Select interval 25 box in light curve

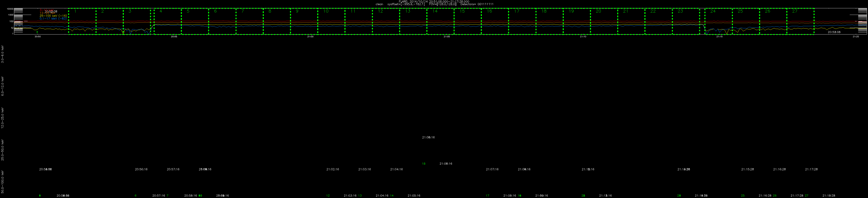click(746, 21)
